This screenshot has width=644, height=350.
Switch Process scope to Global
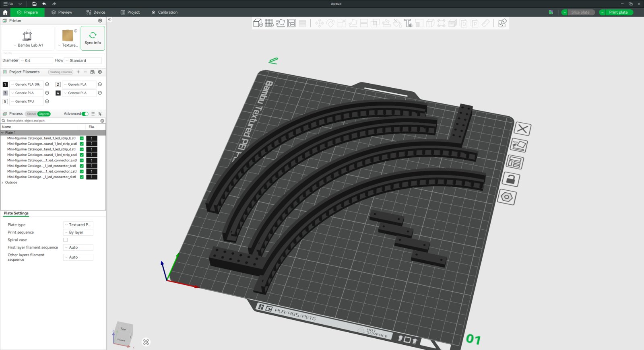click(x=31, y=114)
